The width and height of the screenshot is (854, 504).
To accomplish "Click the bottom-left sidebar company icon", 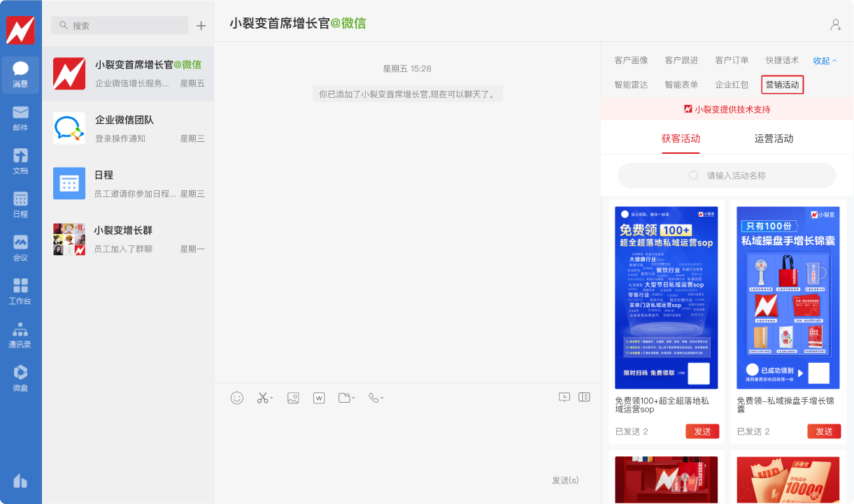I will 20,481.
